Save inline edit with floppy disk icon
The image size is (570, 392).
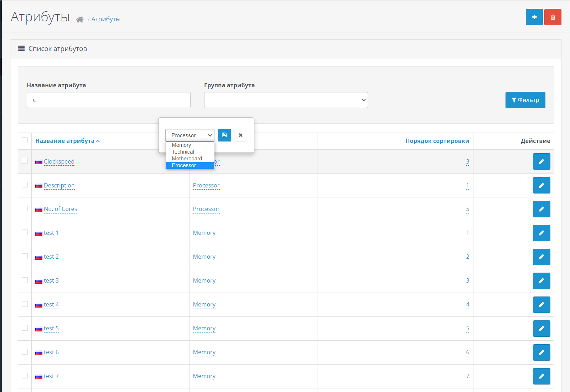pos(224,135)
